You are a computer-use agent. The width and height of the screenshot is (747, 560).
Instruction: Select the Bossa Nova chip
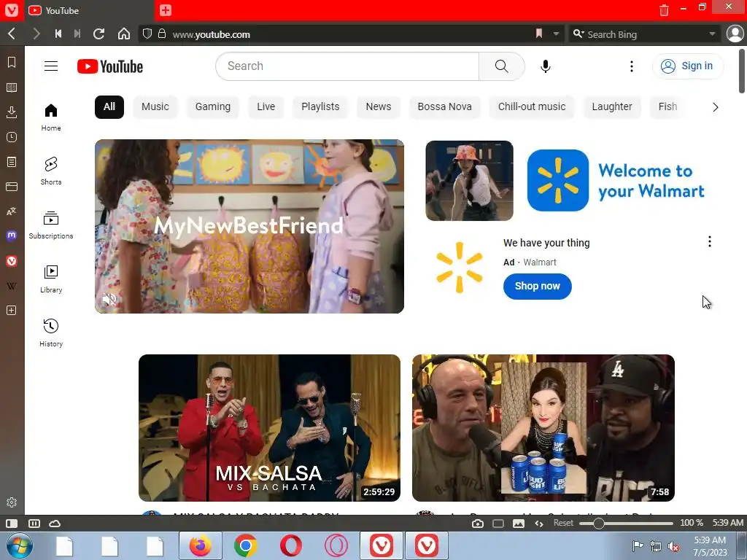tap(444, 106)
